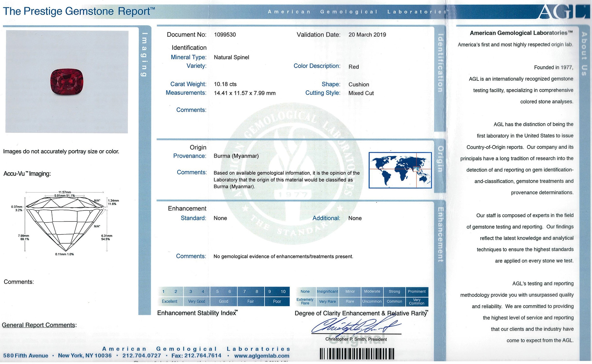Click the Prominent clarity enhancement cell
The height and width of the screenshot is (364, 592).
(x=416, y=291)
